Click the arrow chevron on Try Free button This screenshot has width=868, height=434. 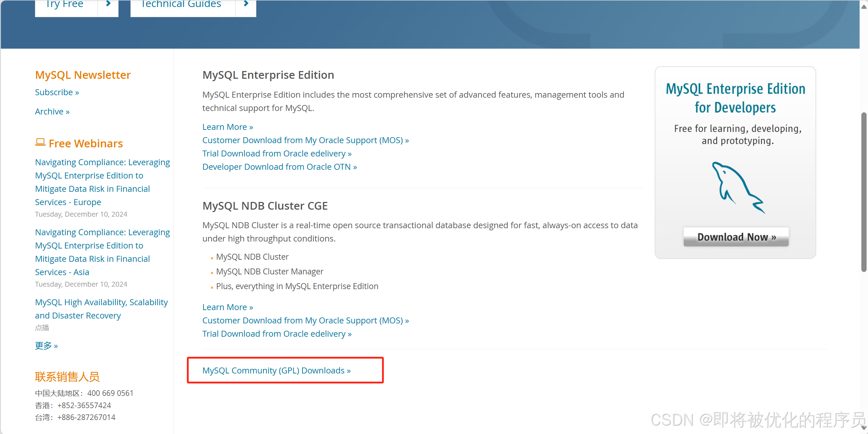107,4
